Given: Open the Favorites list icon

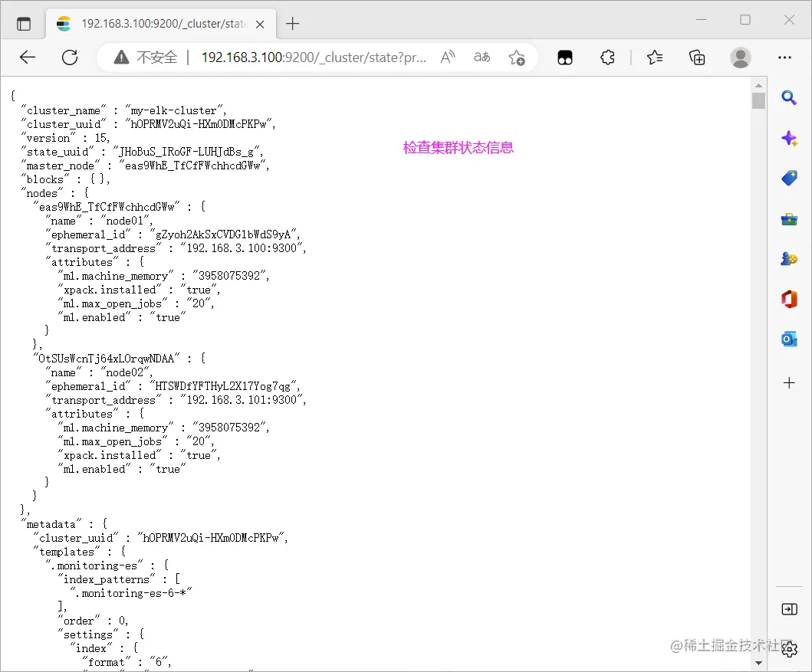Looking at the screenshot, I should click(655, 57).
